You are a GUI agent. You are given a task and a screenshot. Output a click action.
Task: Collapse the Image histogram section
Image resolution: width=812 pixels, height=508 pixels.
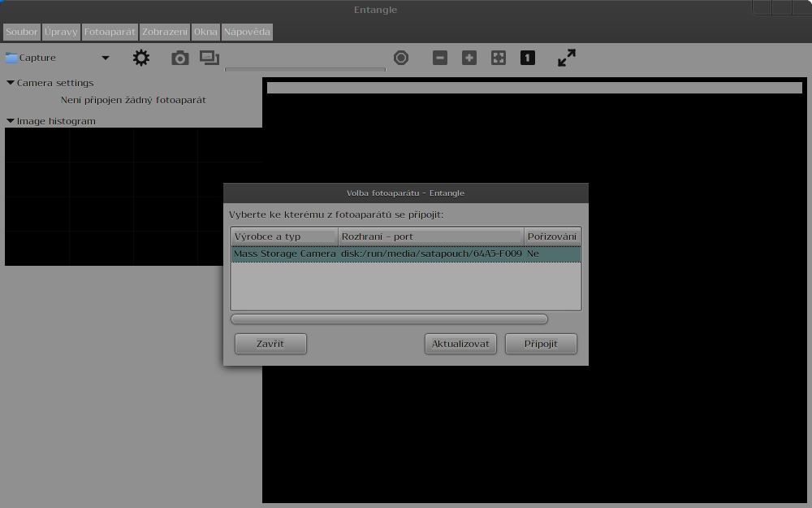(11, 121)
